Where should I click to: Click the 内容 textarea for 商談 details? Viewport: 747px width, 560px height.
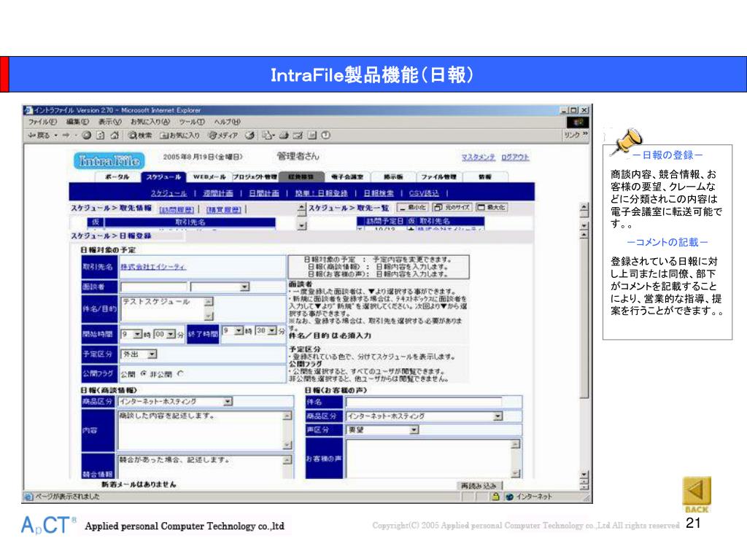pos(205,430)
